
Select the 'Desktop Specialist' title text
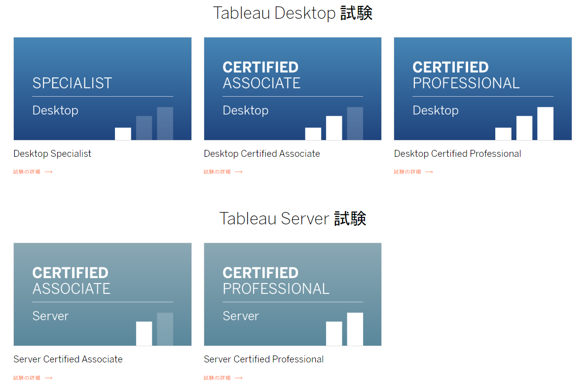(52, 154)
